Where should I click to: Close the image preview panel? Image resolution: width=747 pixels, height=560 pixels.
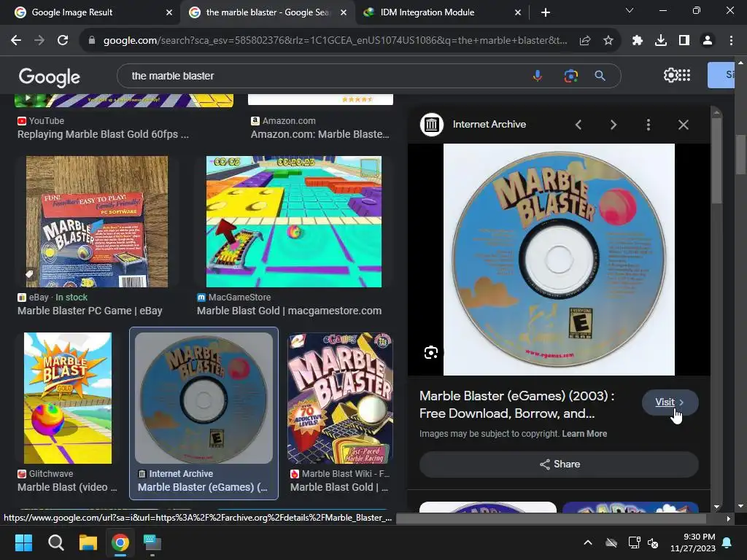[683, 125]
